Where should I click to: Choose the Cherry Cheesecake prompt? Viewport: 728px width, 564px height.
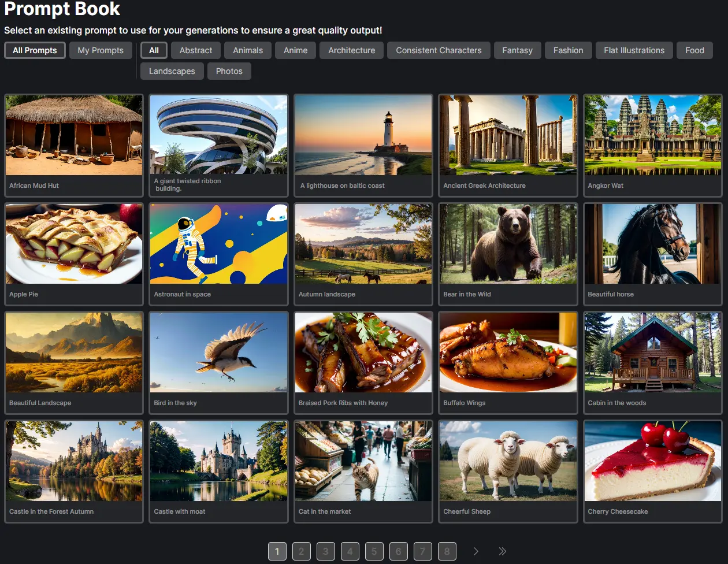point(652,472)
